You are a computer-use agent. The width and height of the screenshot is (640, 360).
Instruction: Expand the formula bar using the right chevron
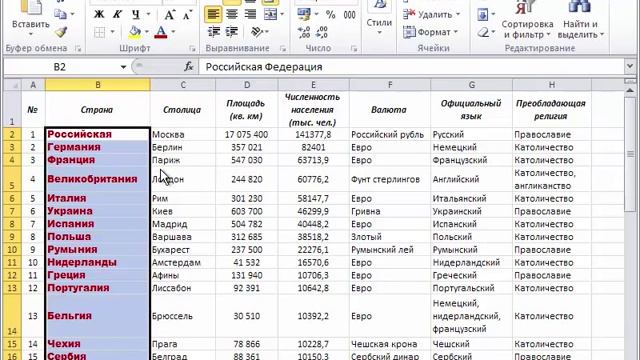(630, 66)
